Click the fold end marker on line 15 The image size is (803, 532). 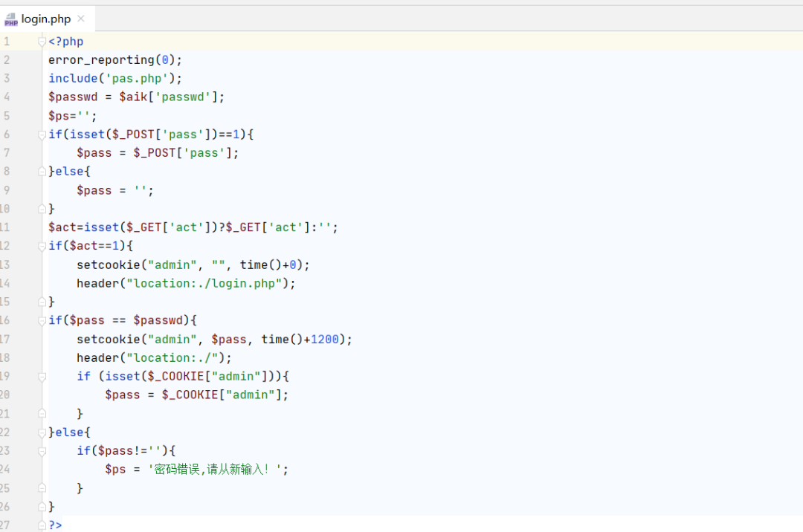click(x=42, y=302)
